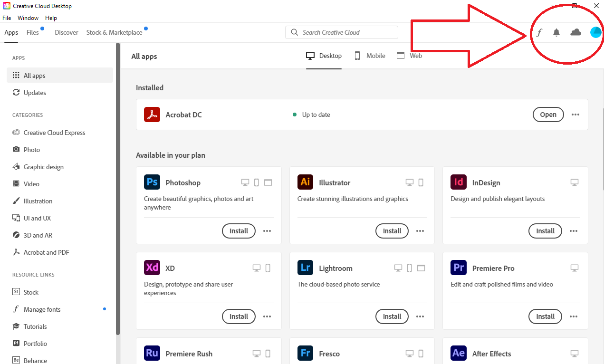
Task: Click the Premiere Pro app icon
Action: pos(459,268)
